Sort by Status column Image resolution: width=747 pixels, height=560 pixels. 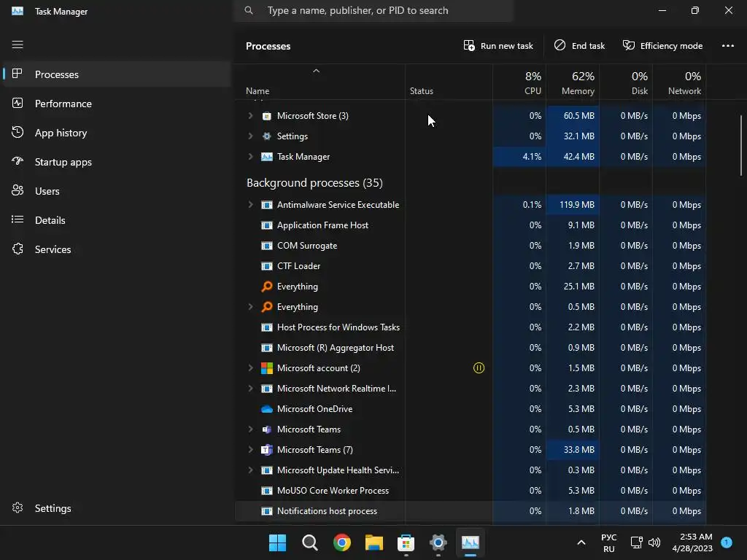(449, 82)
